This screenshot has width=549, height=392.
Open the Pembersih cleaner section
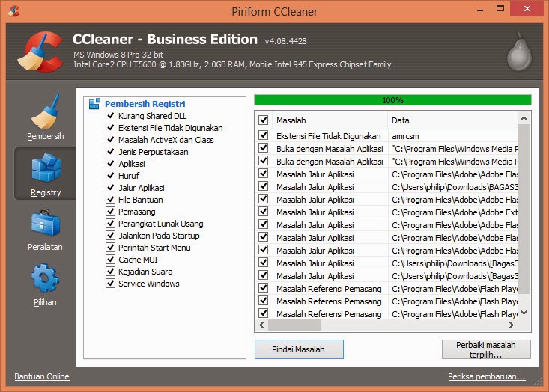point(45,117)
